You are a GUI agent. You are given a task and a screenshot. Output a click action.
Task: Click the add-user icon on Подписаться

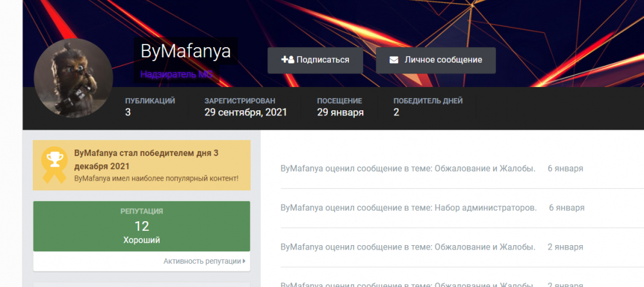point(287,60)
